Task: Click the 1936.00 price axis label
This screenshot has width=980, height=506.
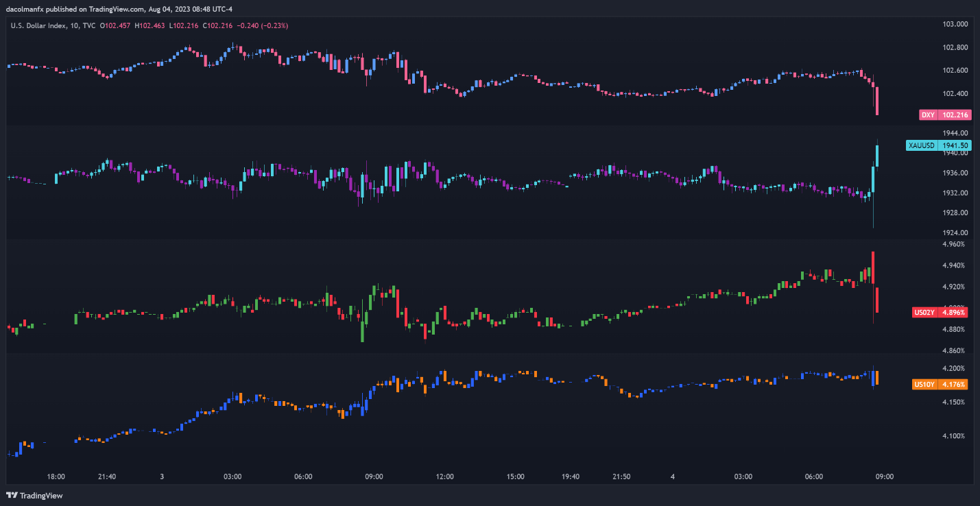Action: (955, 173)
